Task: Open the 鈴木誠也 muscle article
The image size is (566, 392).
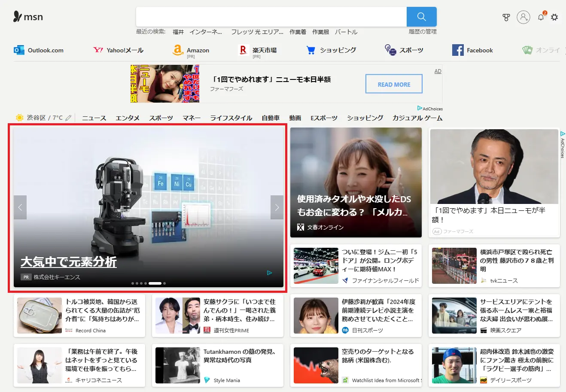Action: (494, 365)
